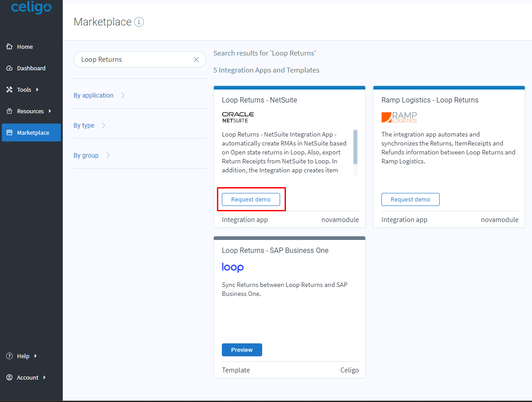Click the Home house icon
Viewport: 532px width, 402px height.
(9, 47)
